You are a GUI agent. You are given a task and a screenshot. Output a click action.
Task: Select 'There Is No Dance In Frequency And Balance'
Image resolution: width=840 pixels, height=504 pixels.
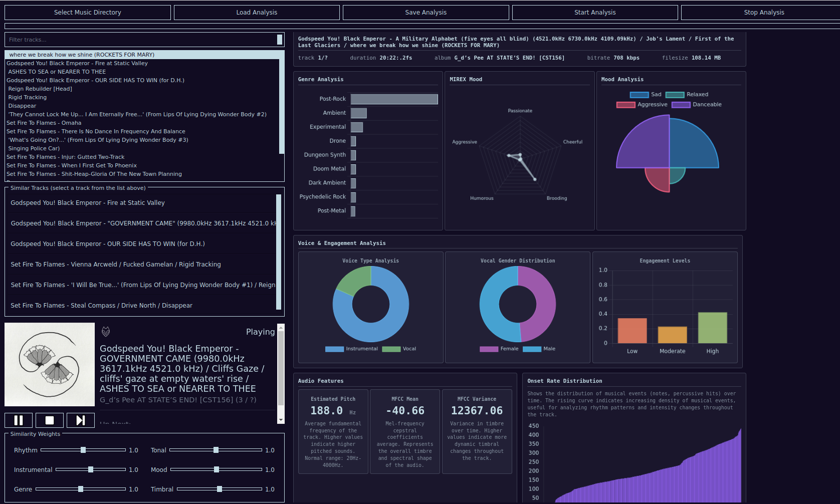click(142, 131)
